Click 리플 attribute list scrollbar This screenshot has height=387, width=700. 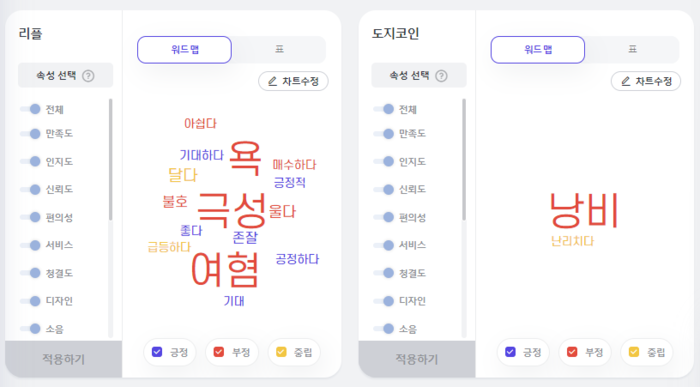pos(110,159)
